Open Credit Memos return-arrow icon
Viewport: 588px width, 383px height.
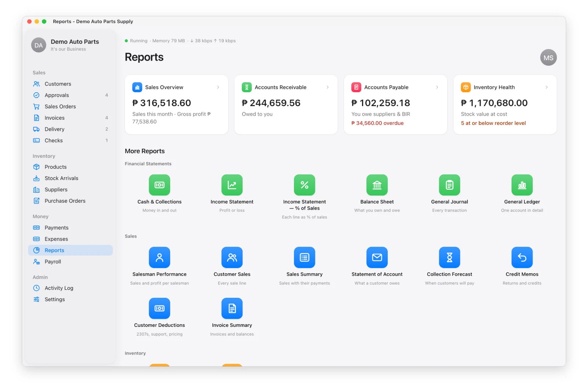pos(522,257)
